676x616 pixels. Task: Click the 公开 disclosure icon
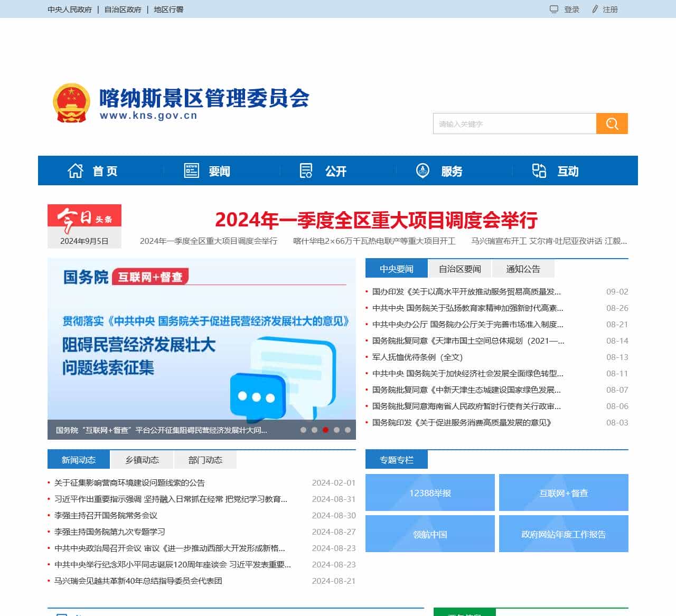(307, 170)
